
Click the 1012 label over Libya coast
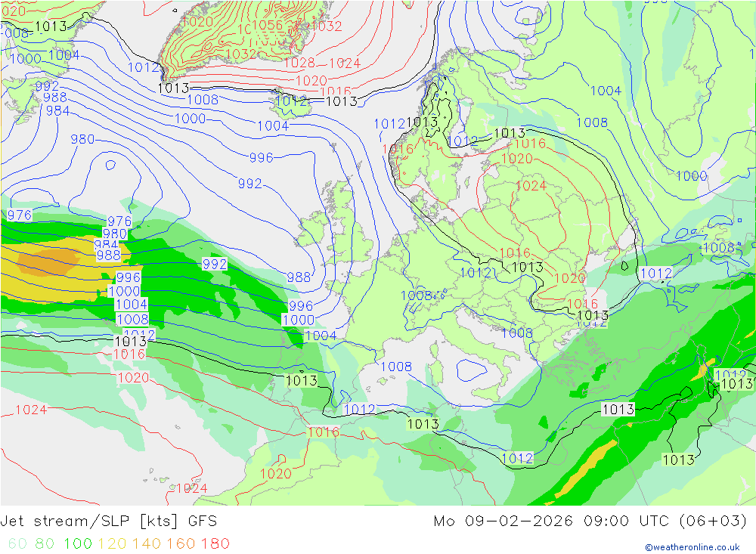[518, 458]
